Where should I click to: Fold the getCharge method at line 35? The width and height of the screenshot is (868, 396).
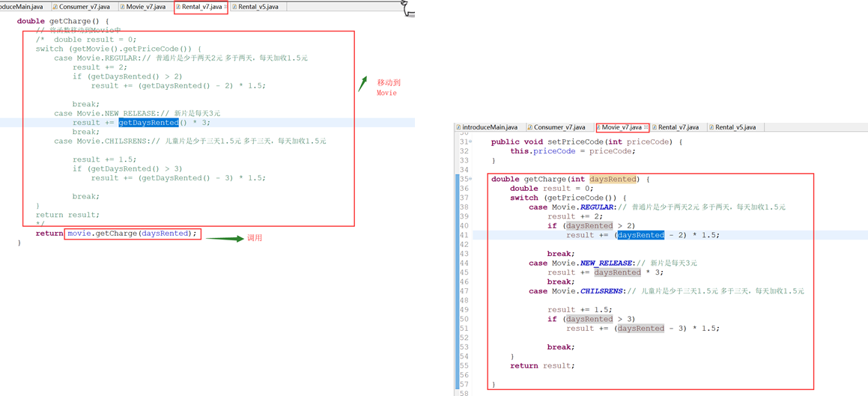pyautogui.click(x=470, y=179)
